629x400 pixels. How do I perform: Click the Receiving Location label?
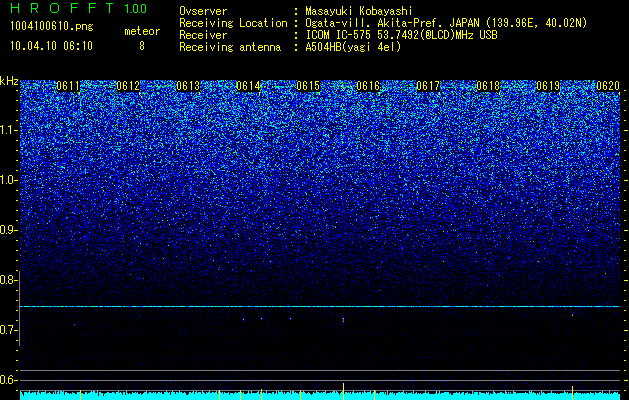(x=233, y=23)
